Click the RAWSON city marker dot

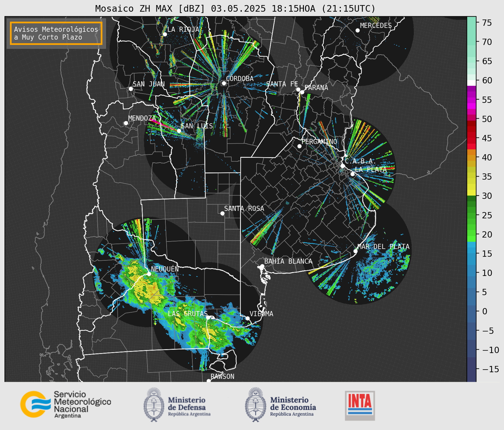209,381
